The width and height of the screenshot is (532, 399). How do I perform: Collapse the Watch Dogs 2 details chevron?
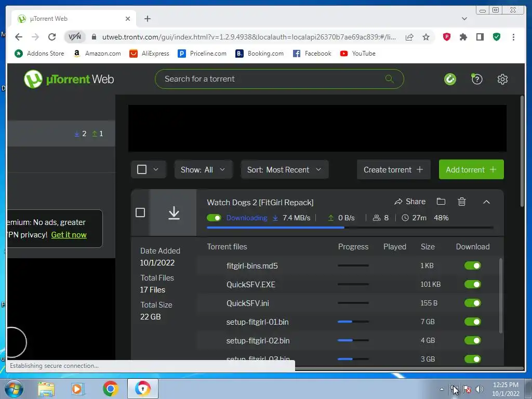coord(486,202)
